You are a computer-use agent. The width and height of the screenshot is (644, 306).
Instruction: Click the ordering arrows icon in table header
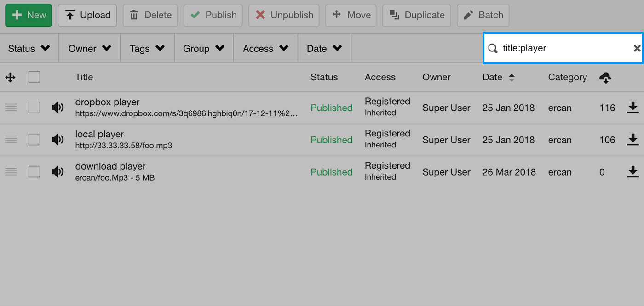(10, 77)
